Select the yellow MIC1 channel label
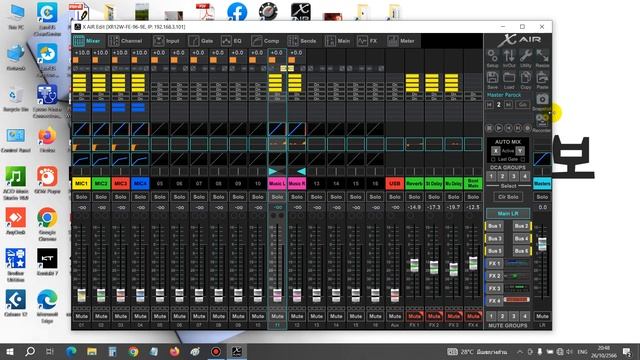 pyautogui.click(x=82, y=184)
